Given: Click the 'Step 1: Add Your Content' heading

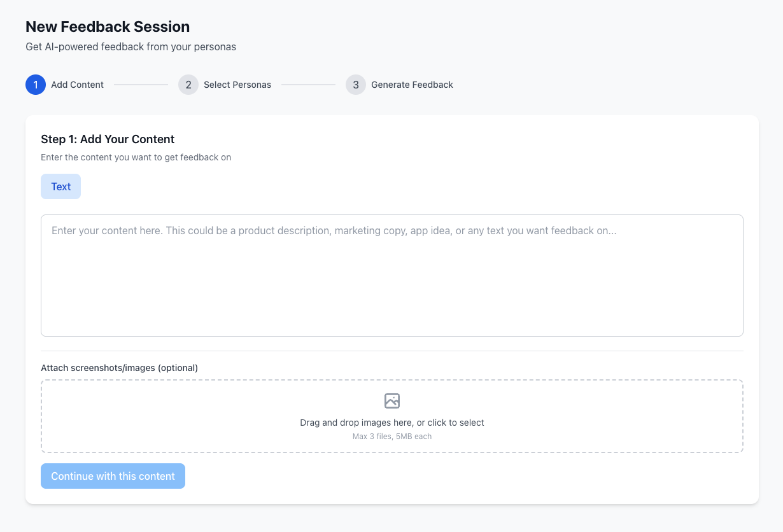Looking at the screenshot, I should [x=108, y=139].
